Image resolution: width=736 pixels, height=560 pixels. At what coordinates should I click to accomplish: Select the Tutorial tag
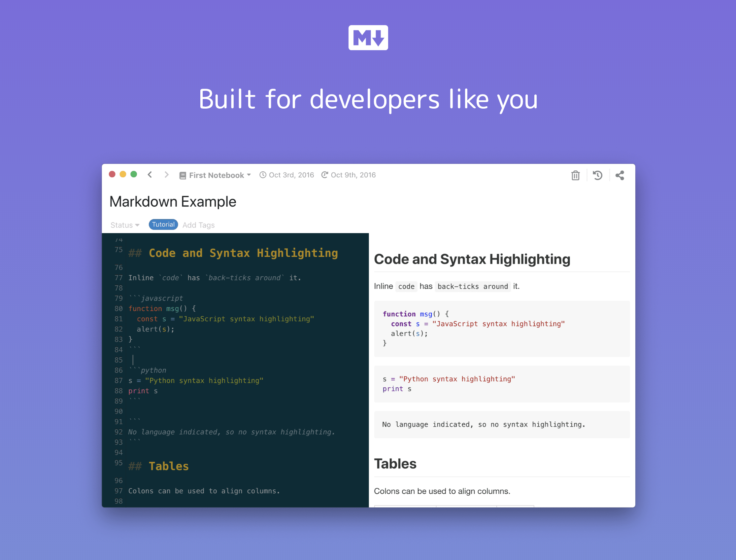[x=163, y=225]
